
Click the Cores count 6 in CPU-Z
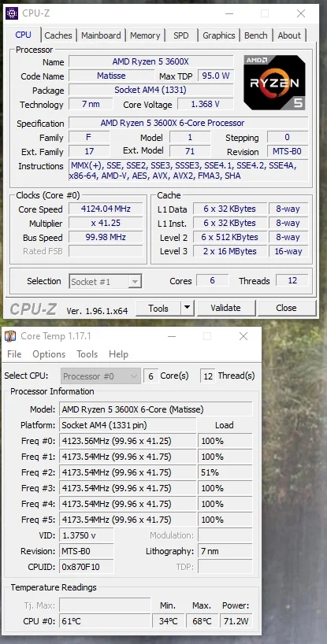[x=213, y=280]
